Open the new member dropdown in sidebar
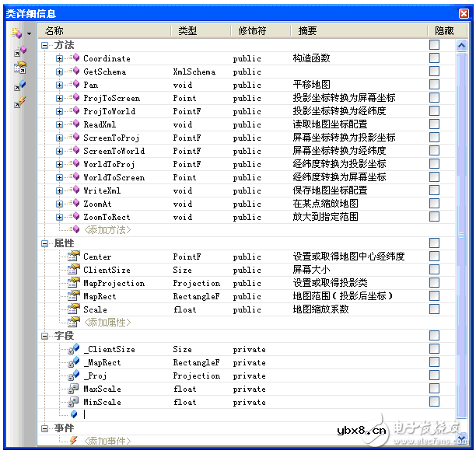The image size is (476, 454). 30,33
